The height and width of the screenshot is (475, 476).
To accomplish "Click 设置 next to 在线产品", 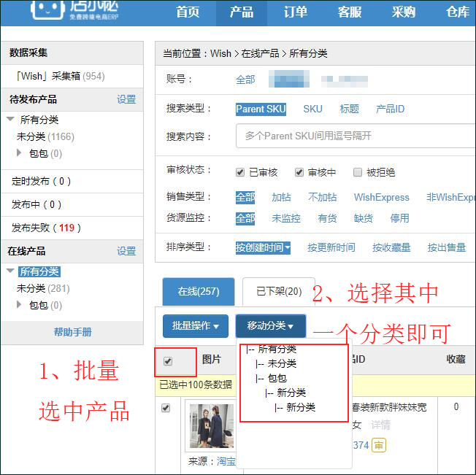I will (126, 251).
